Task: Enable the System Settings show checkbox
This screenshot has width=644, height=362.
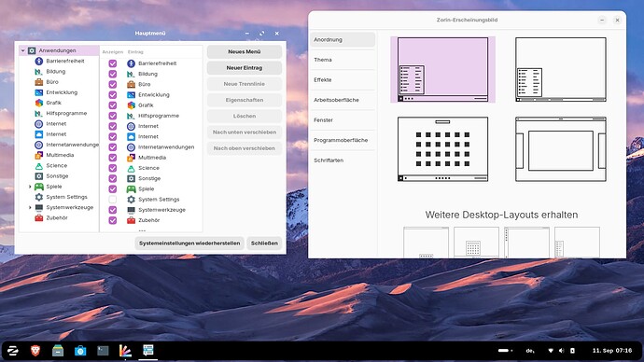Action: click(x=113, y=199)
